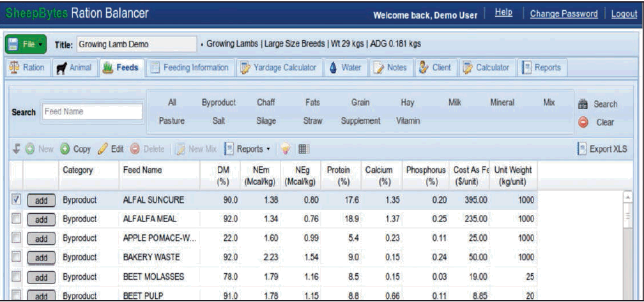Uncheck the ALFAL SUNCURE checkbox
The width and height of the screenshot is (644, 302).
(16, 200)
